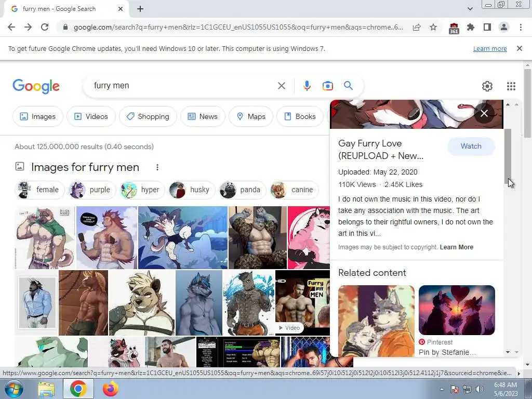Search by image with camera icon
Screen dimensions: 532x399
pyautogui.click(x=328, y=86)
